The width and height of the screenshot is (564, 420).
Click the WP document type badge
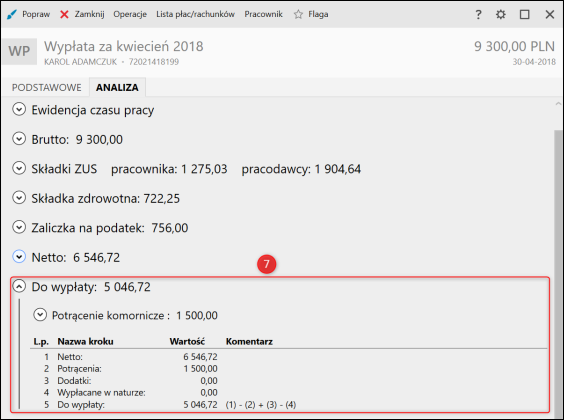click(x=19, y=51)
